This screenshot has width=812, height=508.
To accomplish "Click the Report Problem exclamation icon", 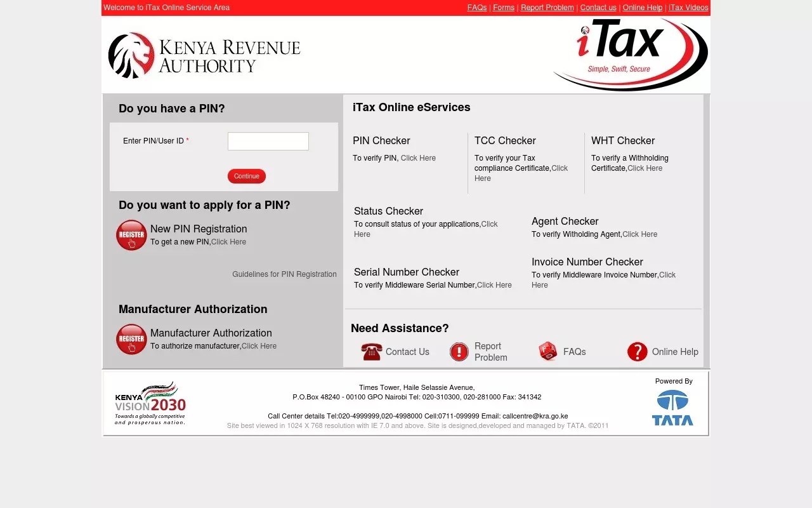I will [x=459, y=351].
